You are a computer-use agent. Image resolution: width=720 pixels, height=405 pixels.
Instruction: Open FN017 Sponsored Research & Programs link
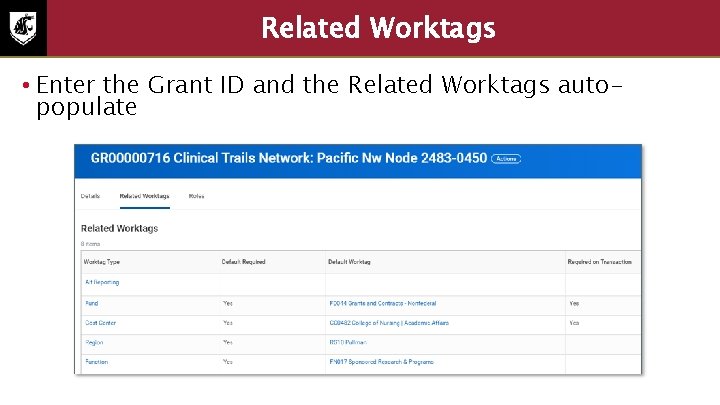(x=381, y=362)
